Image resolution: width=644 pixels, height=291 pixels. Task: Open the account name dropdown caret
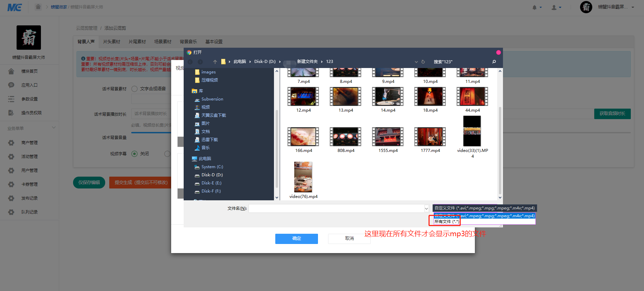633,7
